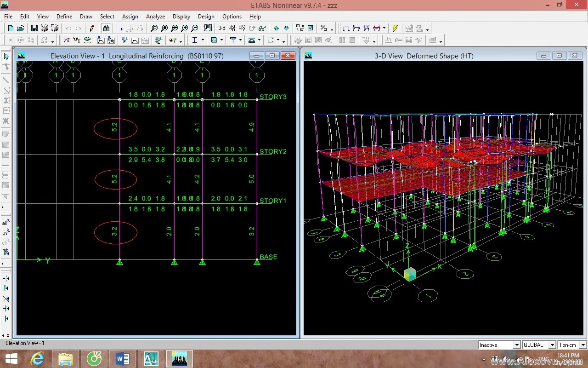Click the mode shape display icon
Screen dimensions: 588x368
click(x=367, y=29)
